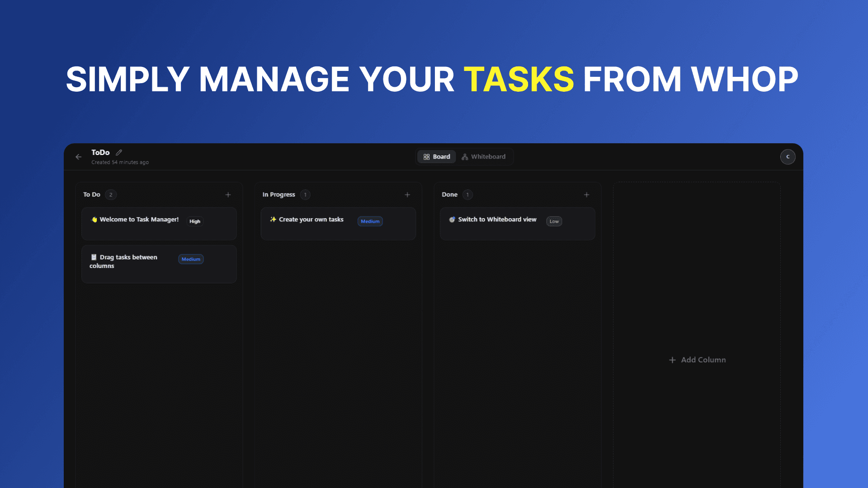Click Medium badge on Create tasks card
The height and width of the screenshot is (488, 868).
[x=370, y=221]
